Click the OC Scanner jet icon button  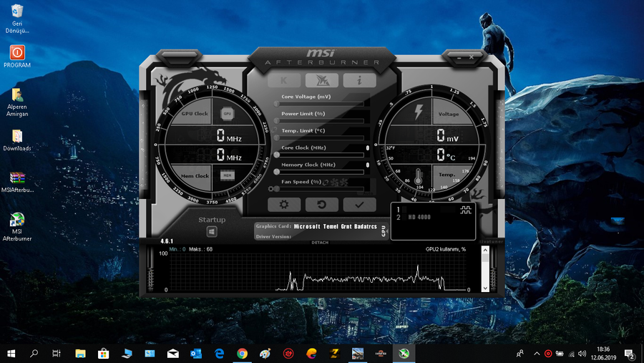click(321, 80)
